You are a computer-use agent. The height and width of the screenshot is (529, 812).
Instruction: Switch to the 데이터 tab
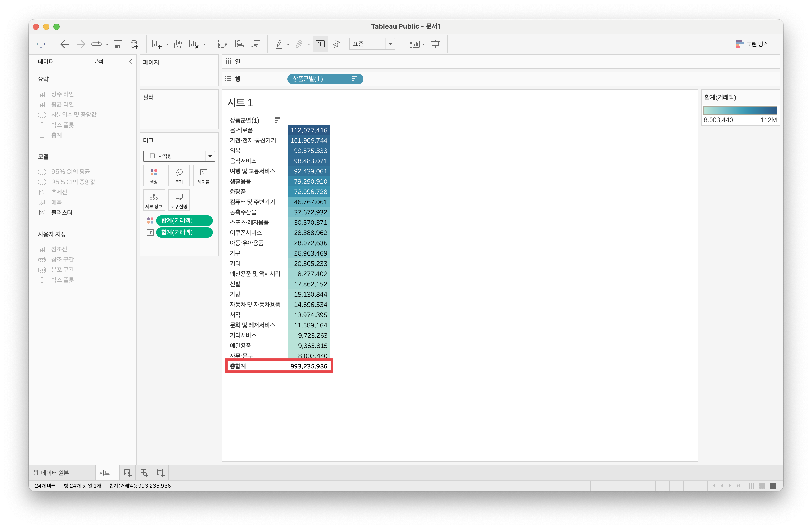46,61
